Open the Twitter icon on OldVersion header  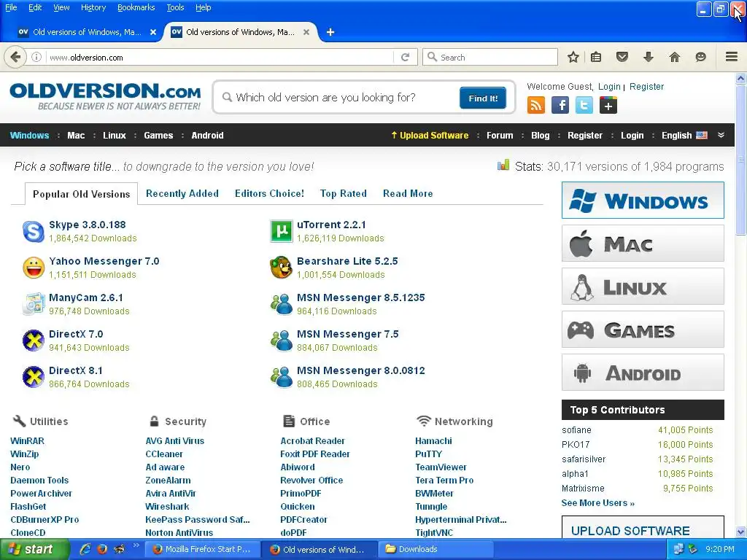584,105
